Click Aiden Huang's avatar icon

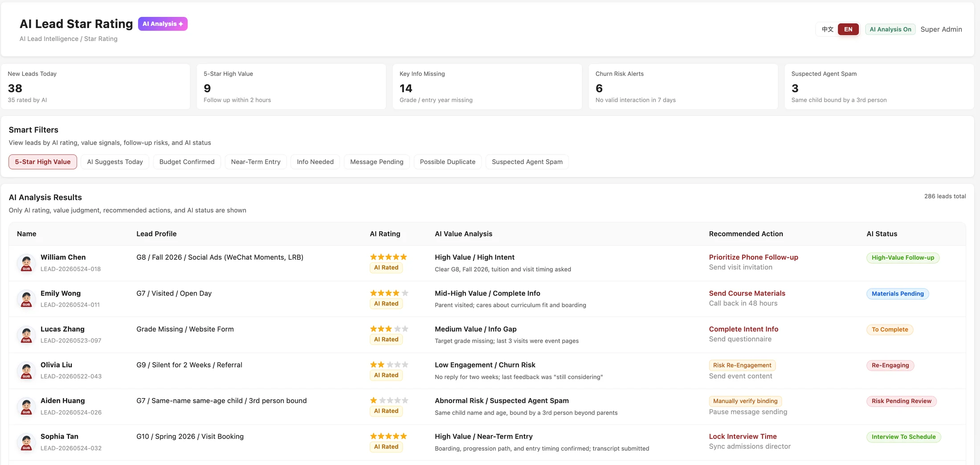26,407
